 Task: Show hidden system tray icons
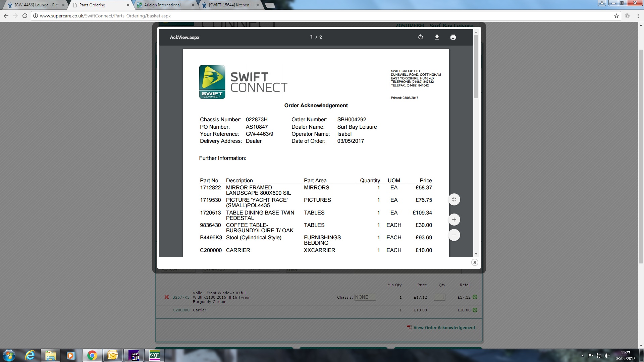coord(583,356)
